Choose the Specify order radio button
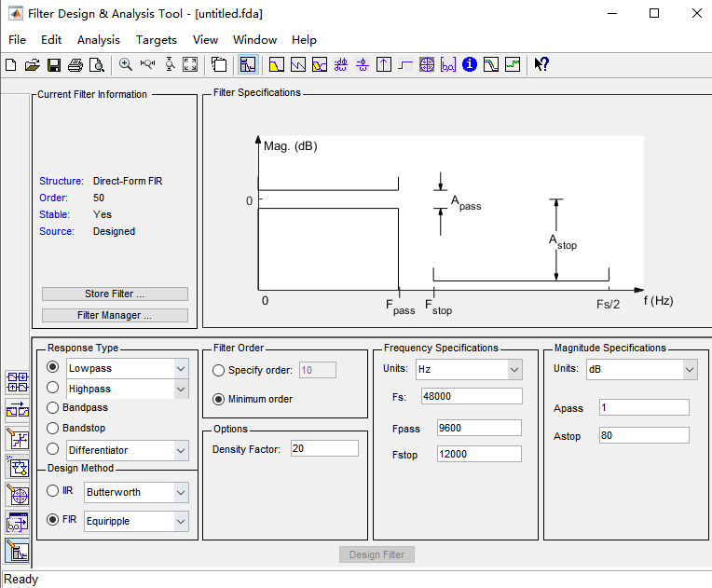Viewport: 712px width, 588px height. click(x=219, y=370)
